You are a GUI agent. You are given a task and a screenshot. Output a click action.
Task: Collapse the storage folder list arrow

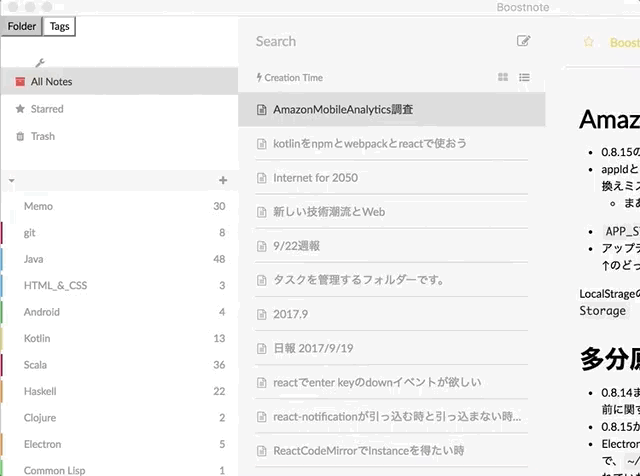coord(11,180)
